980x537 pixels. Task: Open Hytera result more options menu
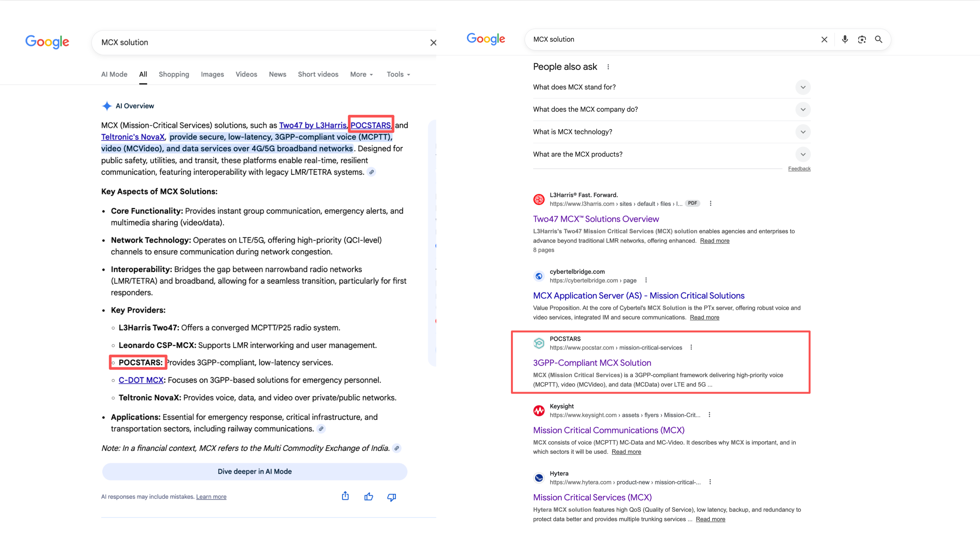click(x=710, y=482)
